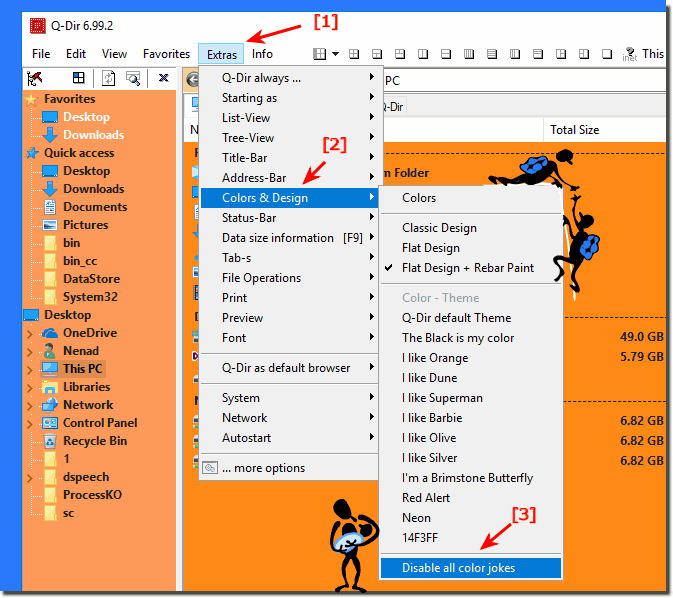
Task: Click the back arrow navigation button
Action: [x=193, y=80]
